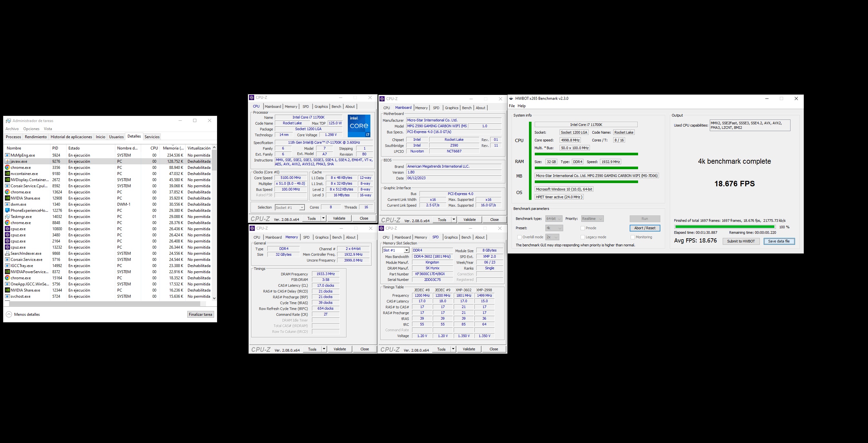The height and width of the screenshot is (443, 868).
Task: Enable Legacy mode checkbox
Action: pyautogui.click(x=582, y=237)
